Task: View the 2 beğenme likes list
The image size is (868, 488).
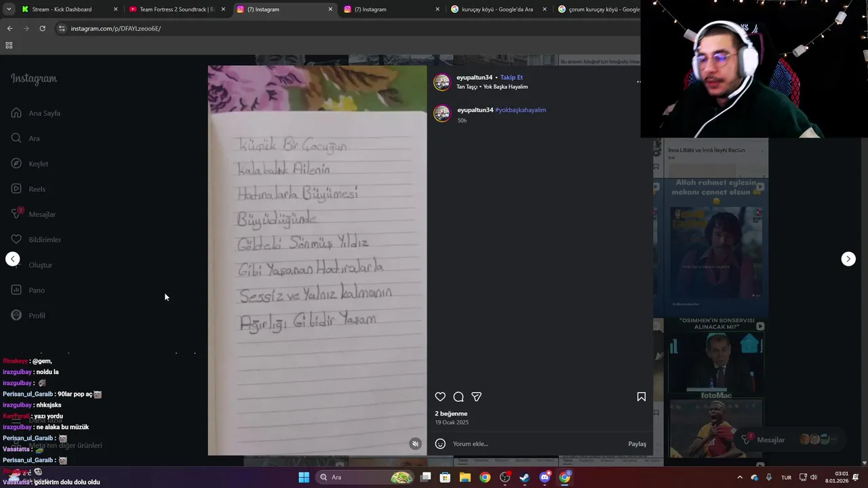Action: pos(451,413)
